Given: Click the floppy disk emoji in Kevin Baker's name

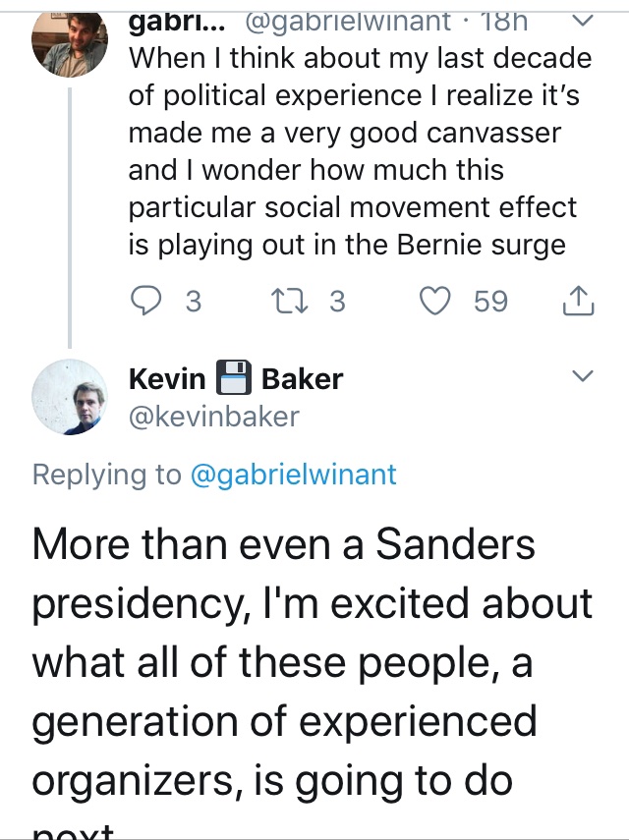Looking at the screenshot, I should (234, 378).
